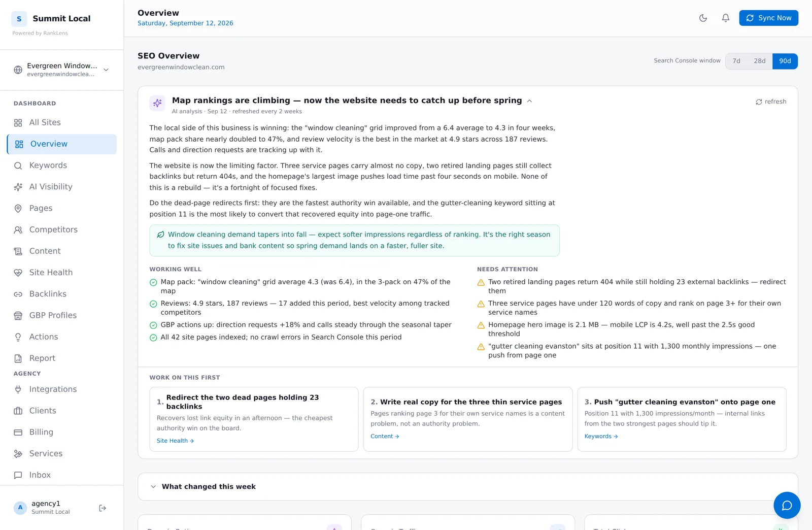The width and height of the screenshot is (812, 530).
Task: Open the Content sidebar icon
Action: [x=18, y=251]
